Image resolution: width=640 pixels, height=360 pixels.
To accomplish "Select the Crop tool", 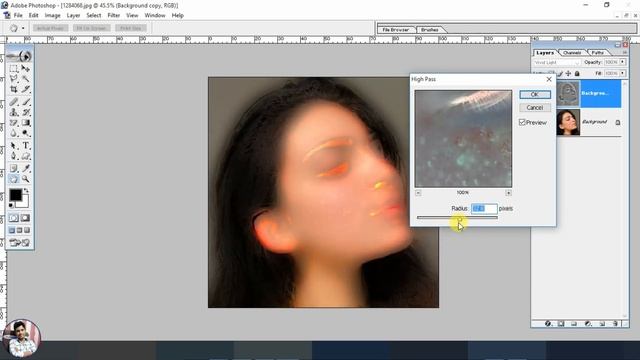I will tap(13, 89).
